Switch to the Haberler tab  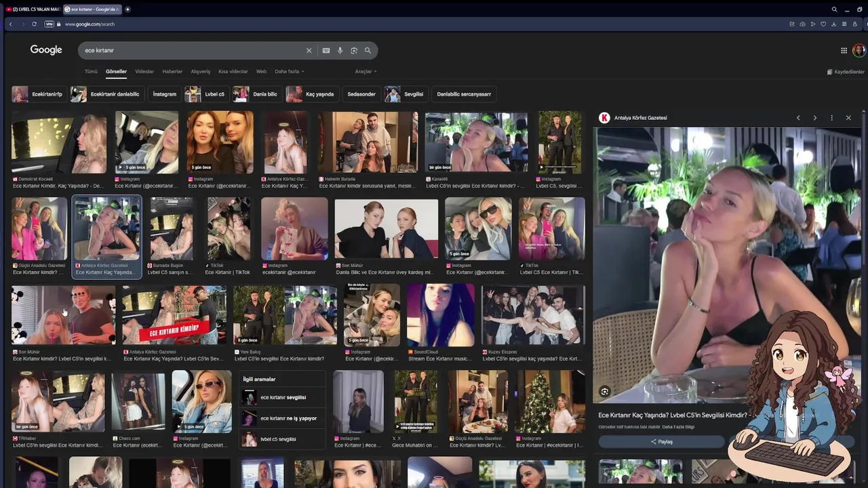tap(172, 71)
